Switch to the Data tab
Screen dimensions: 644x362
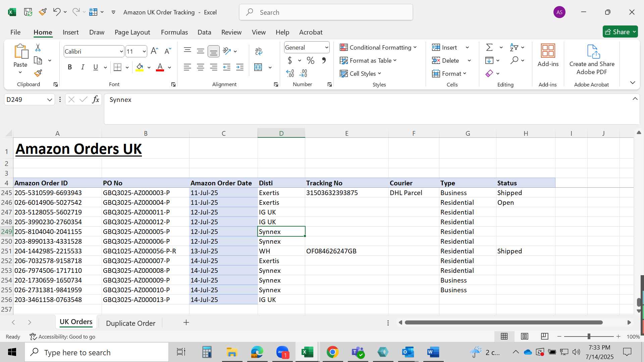pyautogui.click(x=204, y=32)
